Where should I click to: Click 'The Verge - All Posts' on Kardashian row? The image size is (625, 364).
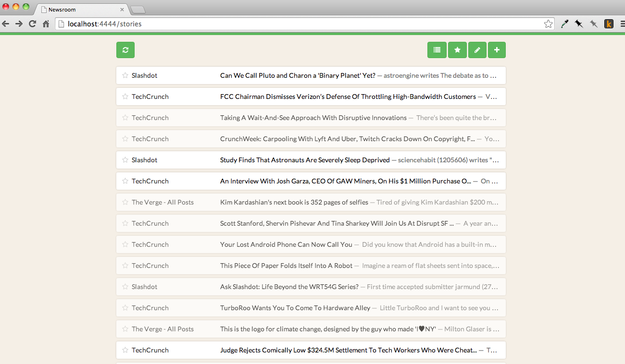pyautogui.click(x=162, y=202)
